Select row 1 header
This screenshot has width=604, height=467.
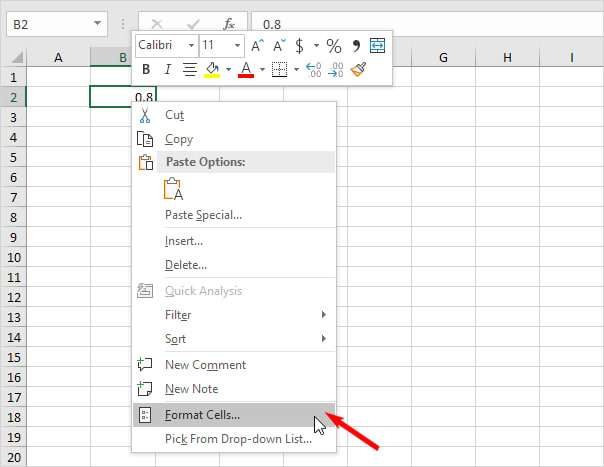[13, 77]
